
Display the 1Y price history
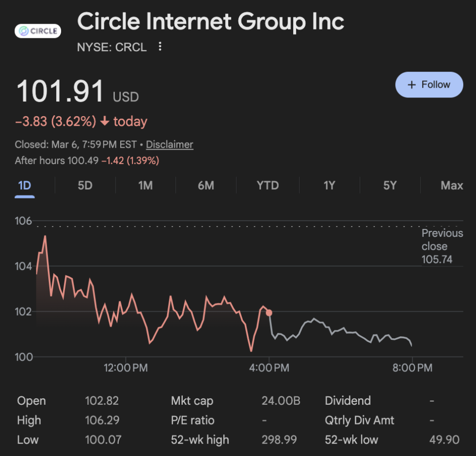329,186
